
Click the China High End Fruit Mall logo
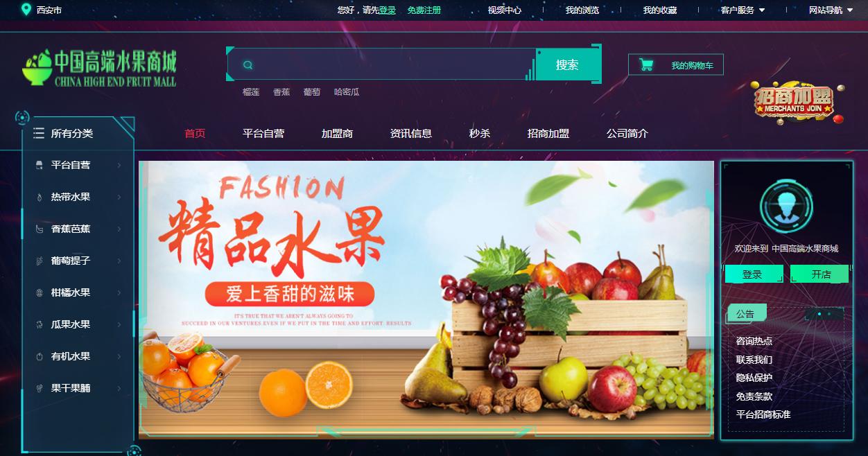click(99, 68)
